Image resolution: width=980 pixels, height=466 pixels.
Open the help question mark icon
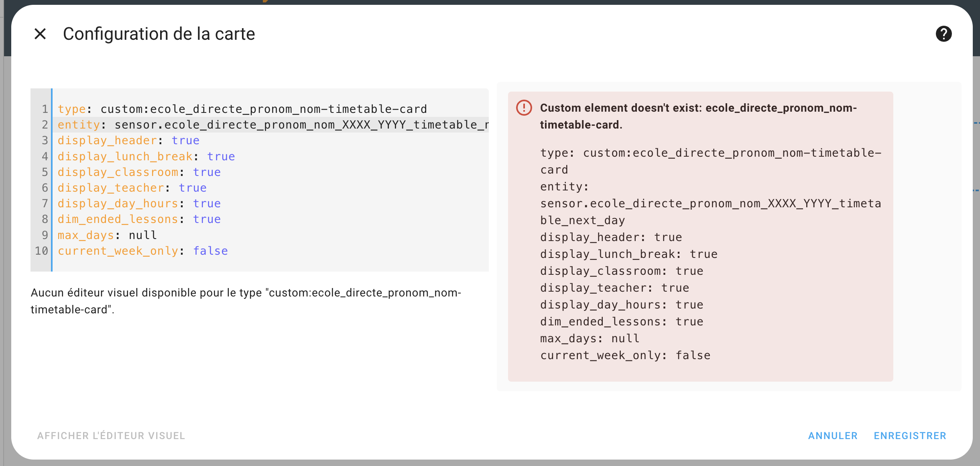click(x=943, y=34)
